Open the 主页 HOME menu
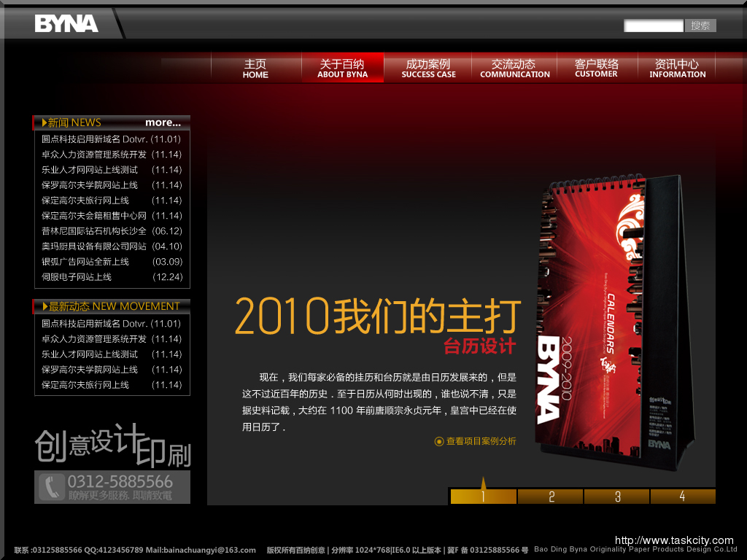The width and height of the screenshot is (747, 560). tap(255, 69)
